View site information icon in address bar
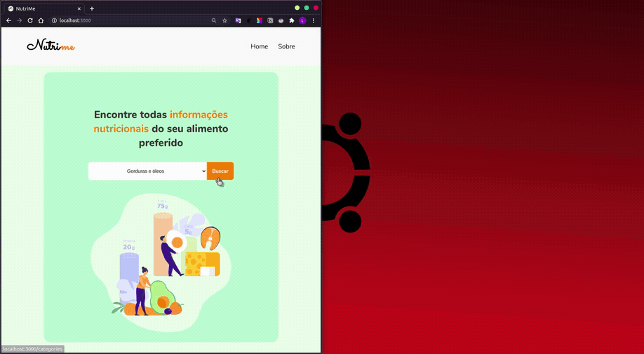The width and height of the screenshot is (644, 354). point(54,20)
